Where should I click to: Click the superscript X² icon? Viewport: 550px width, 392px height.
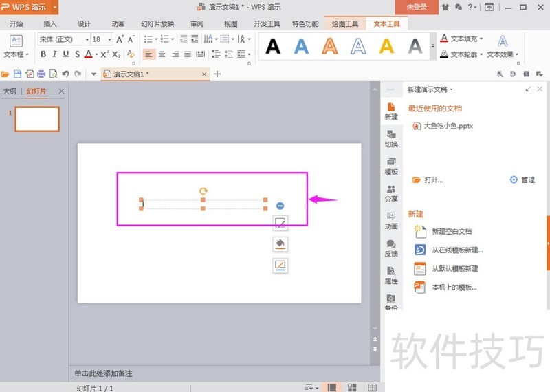coord(104,54)
